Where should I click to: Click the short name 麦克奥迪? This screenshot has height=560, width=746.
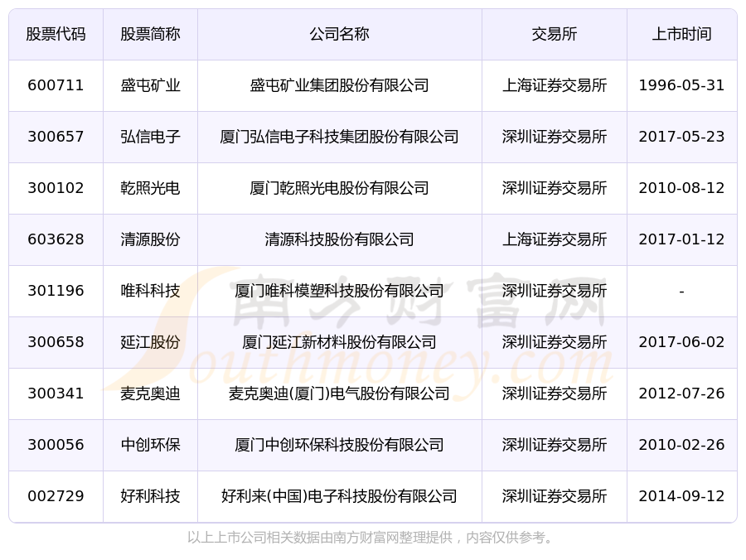click(150, 393)
